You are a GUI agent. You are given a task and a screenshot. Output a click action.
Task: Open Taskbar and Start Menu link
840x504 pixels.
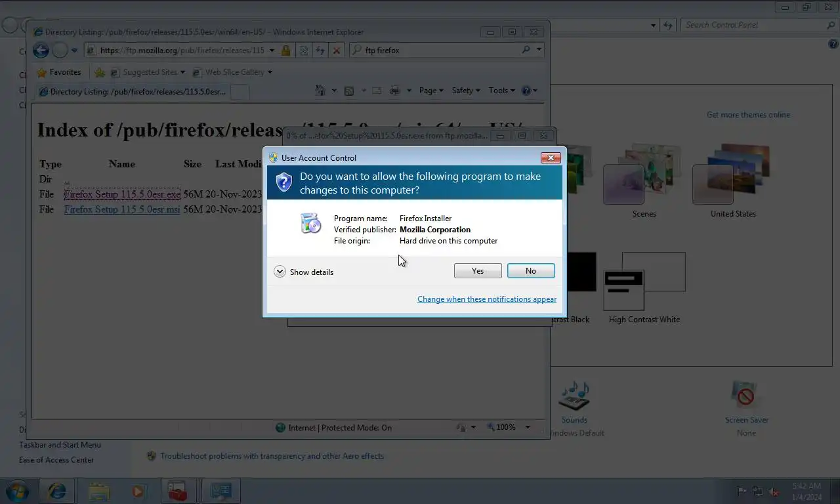point(60,445)
